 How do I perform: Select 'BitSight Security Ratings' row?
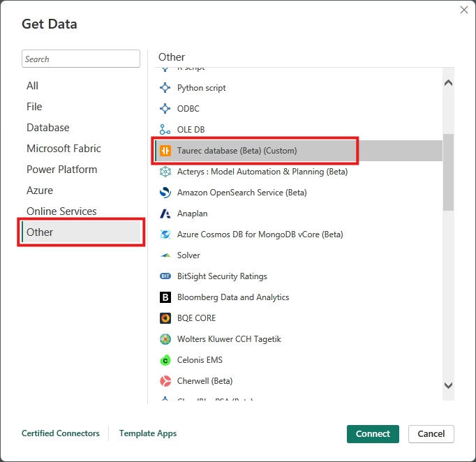299,276
